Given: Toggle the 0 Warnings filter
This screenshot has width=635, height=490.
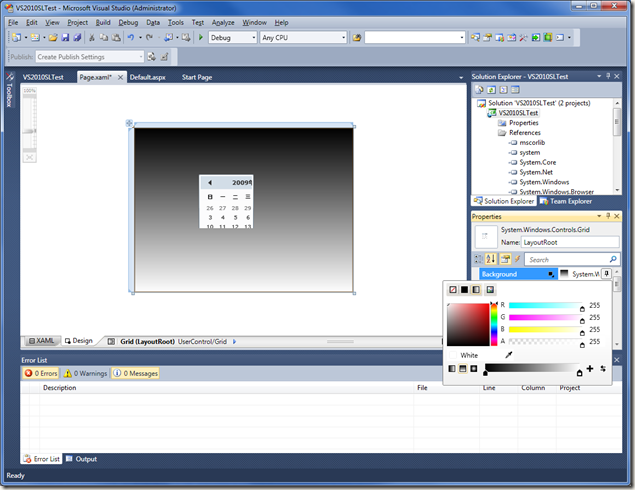Looking at the screenshot, I should pyautogui.click(x=85, y=373).
